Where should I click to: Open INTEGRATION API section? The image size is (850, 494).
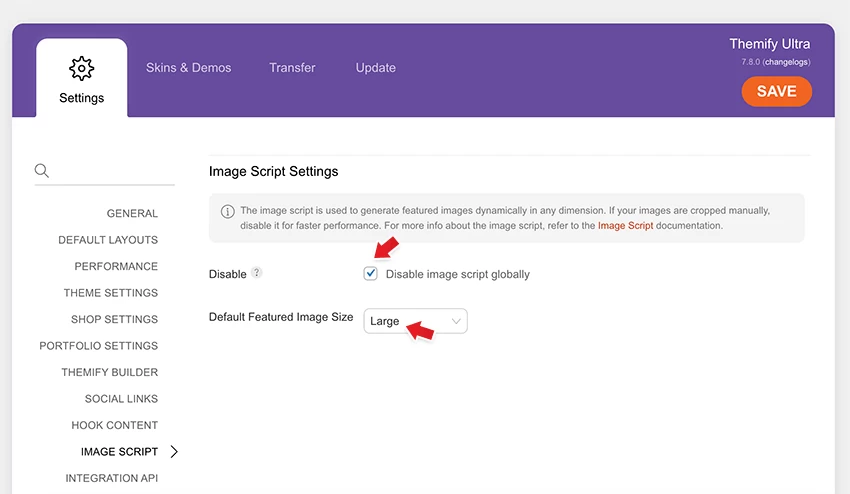112,478
